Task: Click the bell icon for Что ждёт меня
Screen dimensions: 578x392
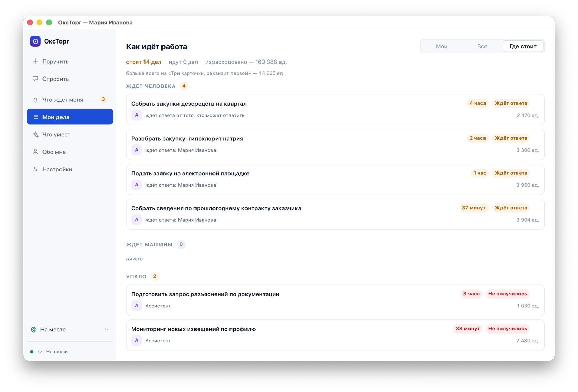Action: point(35,100)
